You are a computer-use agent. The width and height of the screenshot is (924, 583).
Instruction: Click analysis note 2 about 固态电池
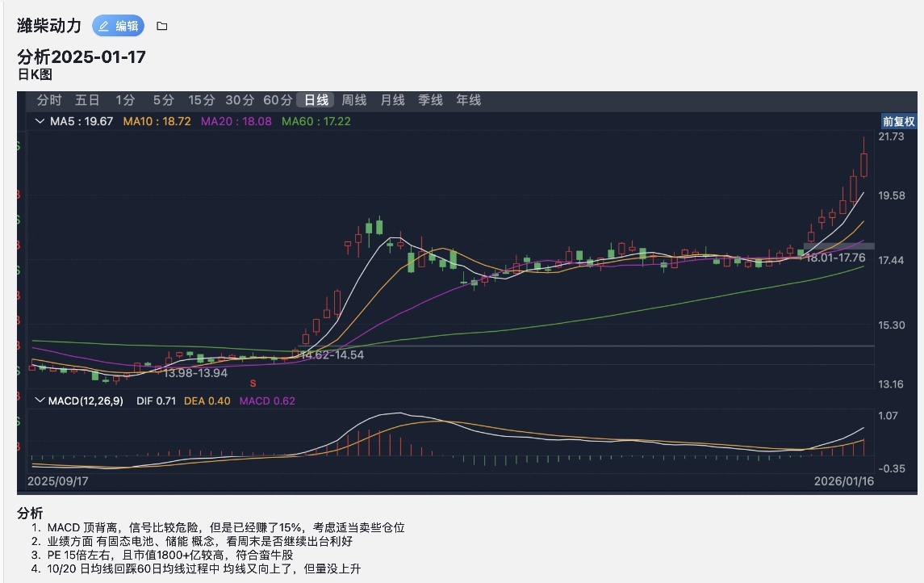200,541
